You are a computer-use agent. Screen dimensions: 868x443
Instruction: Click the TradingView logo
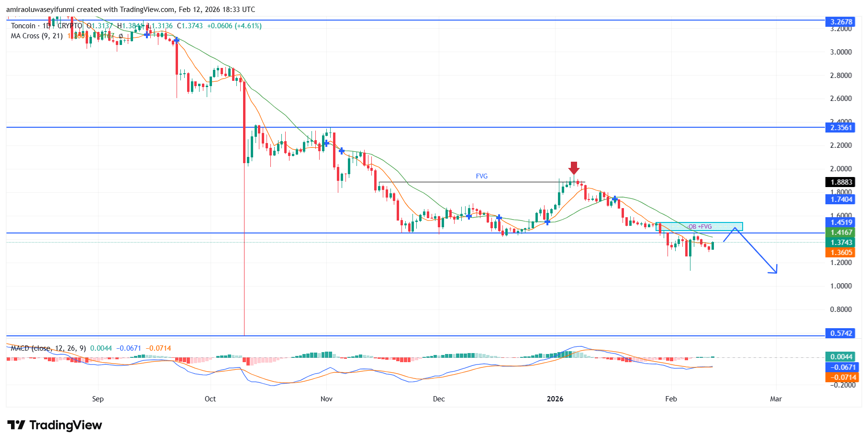coord(54,425)
